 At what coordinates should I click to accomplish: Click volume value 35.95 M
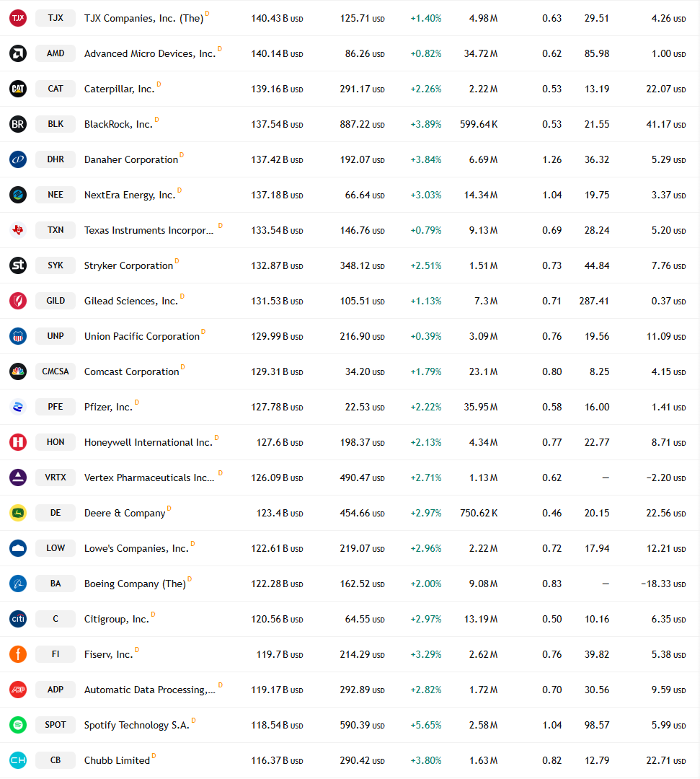[481, 407]
